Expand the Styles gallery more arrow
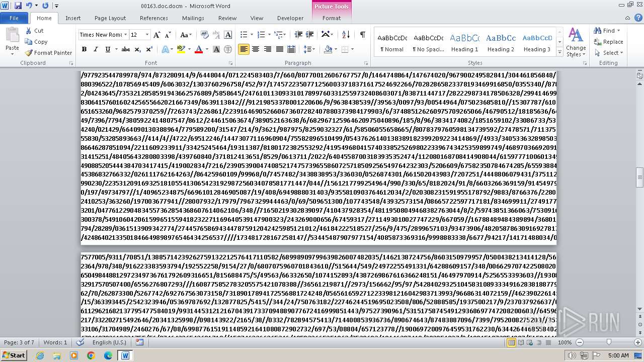644x362 pixels. click(559, 52)
